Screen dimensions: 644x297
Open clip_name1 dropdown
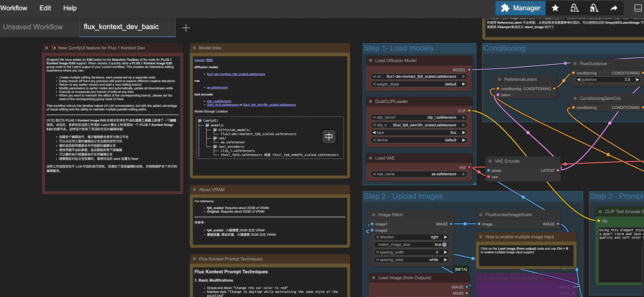(x=418, y=117)
